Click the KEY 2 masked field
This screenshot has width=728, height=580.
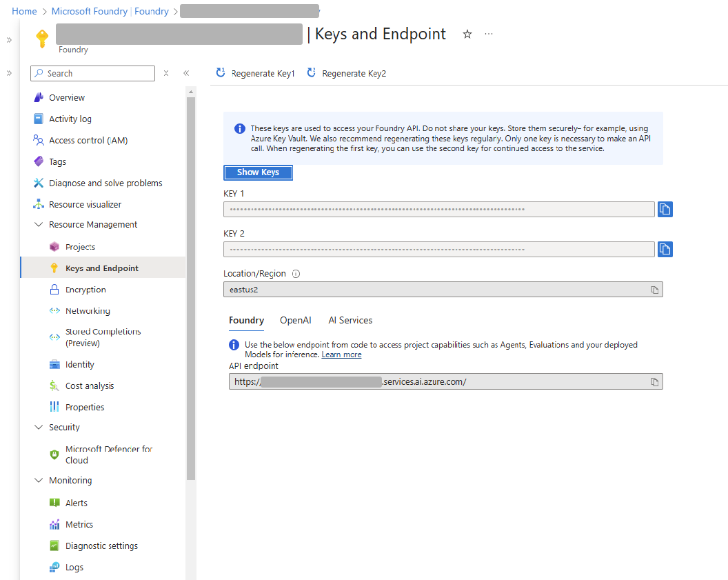(x=438, y=249)
